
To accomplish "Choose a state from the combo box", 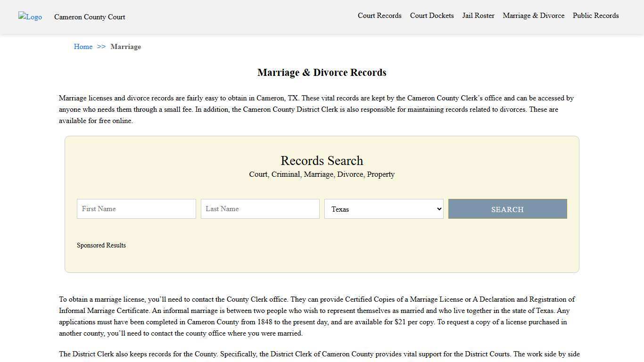I will [383, 209].
